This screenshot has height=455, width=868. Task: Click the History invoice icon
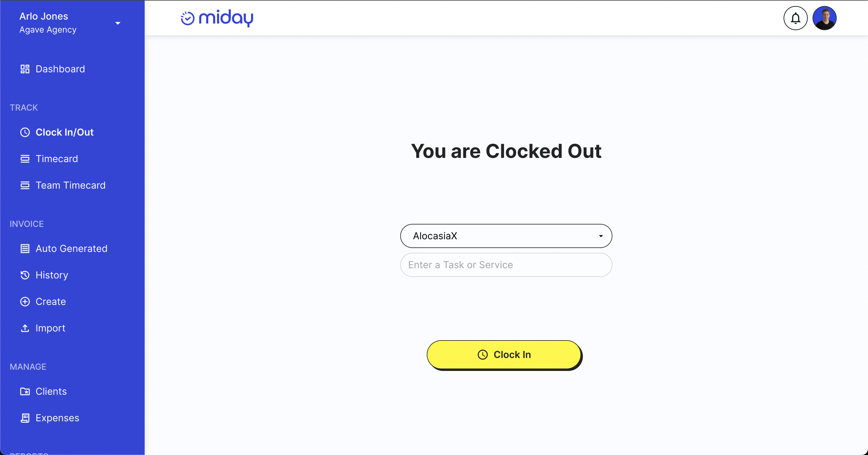tap(25, 275)
